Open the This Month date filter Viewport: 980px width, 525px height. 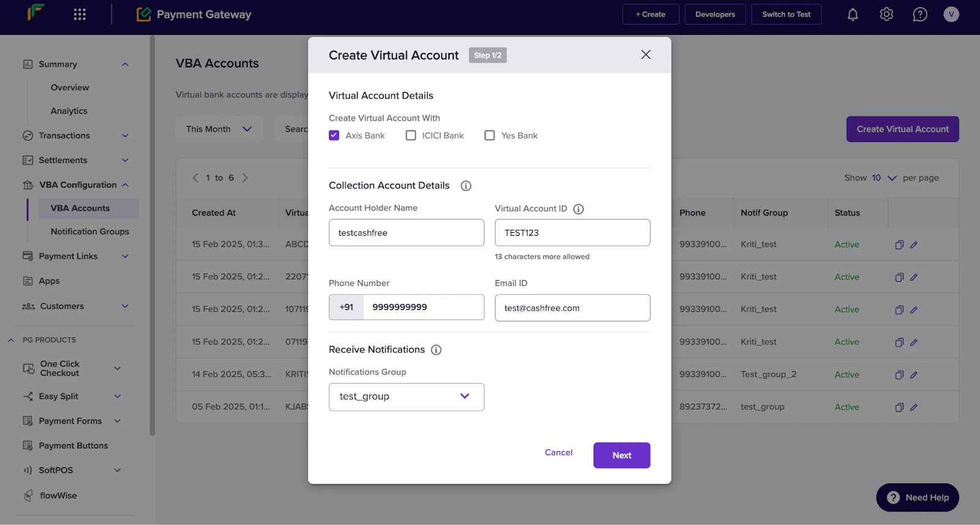[219, 129]
